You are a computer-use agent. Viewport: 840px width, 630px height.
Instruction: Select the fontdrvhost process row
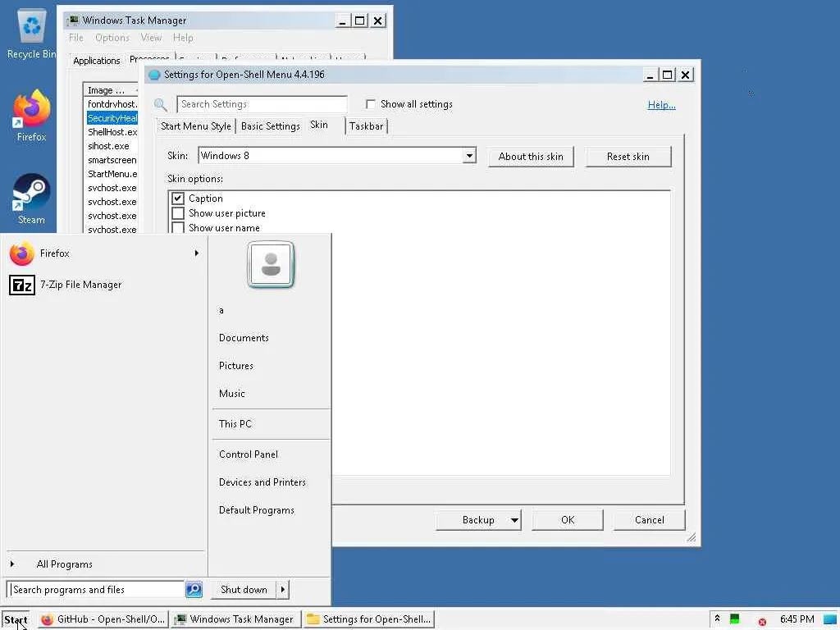click(112, 104)
